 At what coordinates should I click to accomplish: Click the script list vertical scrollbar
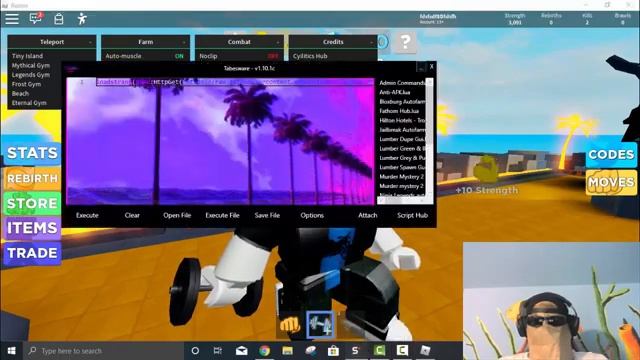coord(429,137)
